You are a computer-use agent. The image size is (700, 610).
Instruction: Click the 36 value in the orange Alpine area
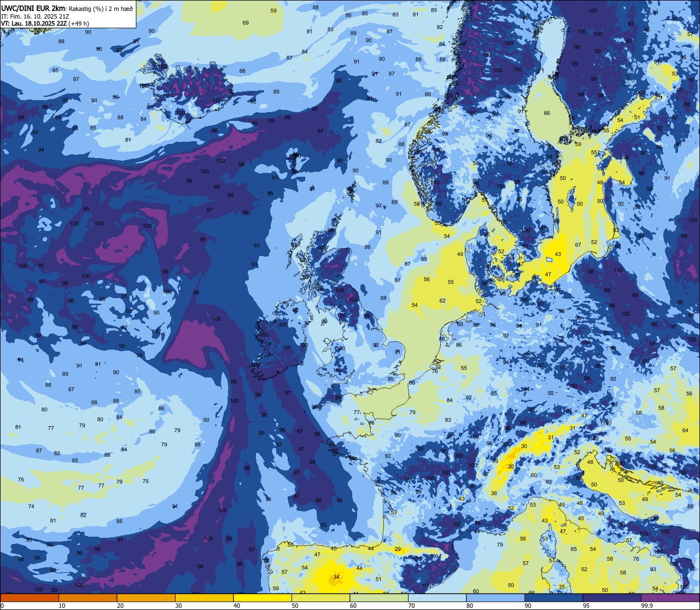(494, 493)
